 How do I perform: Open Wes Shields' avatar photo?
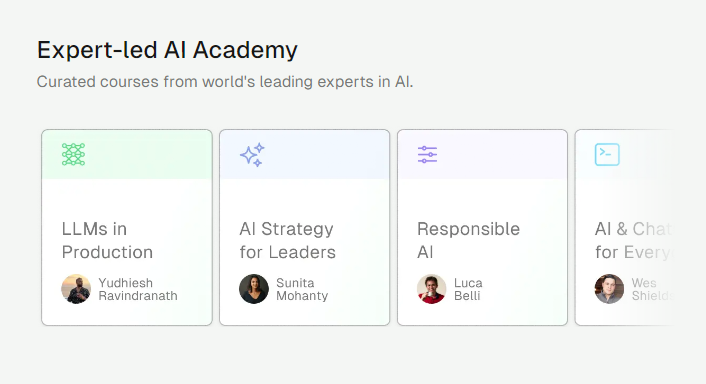[x=609, y=289]
